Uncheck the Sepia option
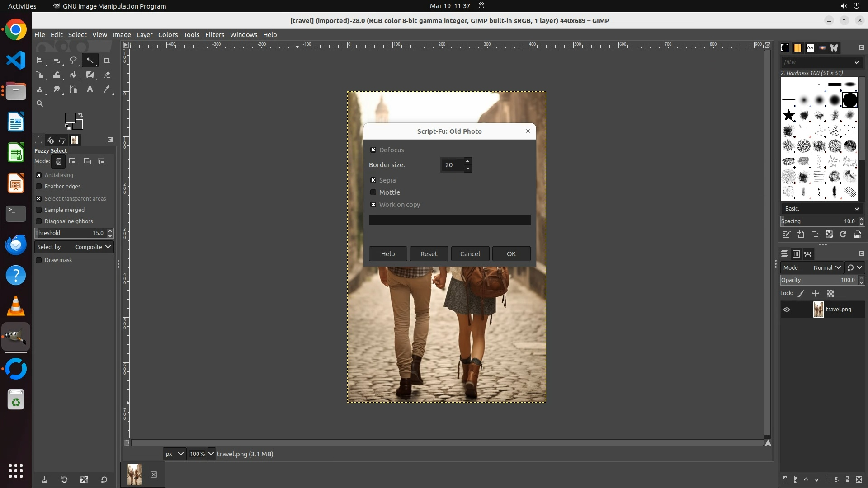 click(x=373, y=180)
